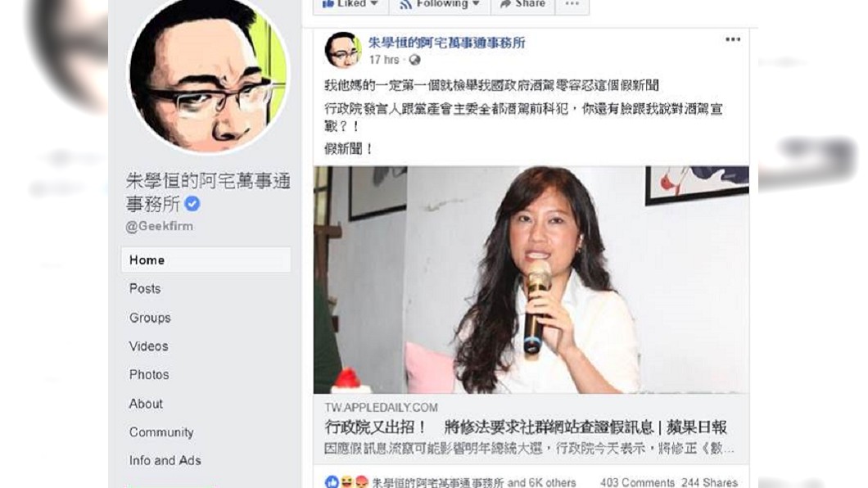Click the post author's small profile picture
This screenshot has height=488, width=868.
342,50
